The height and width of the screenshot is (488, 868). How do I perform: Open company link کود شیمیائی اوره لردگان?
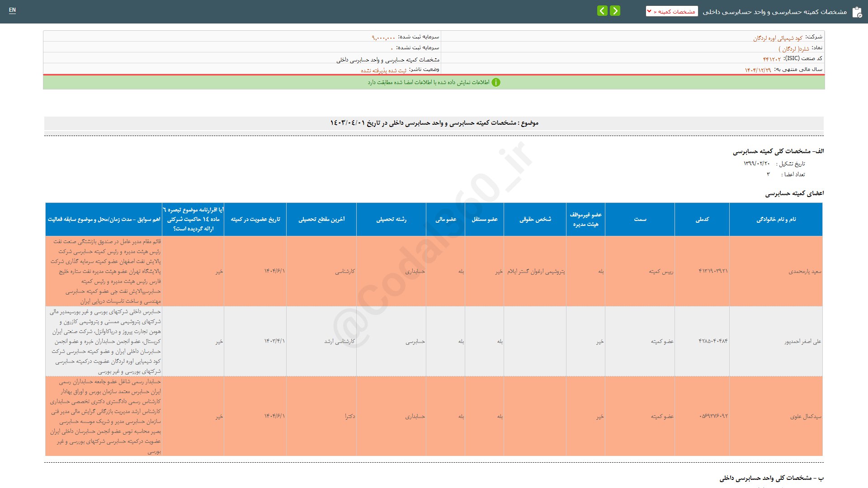coord(778,38)
